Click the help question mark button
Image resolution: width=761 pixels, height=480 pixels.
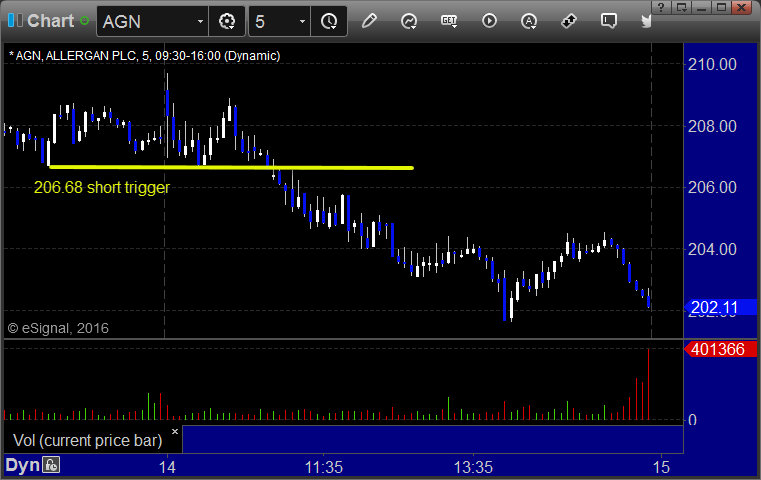pos(661,7)
